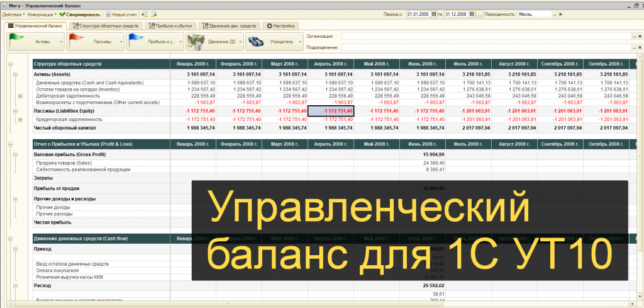Open the Информация menu
This screenshot has height=308, width=644.
pos(42,14)
